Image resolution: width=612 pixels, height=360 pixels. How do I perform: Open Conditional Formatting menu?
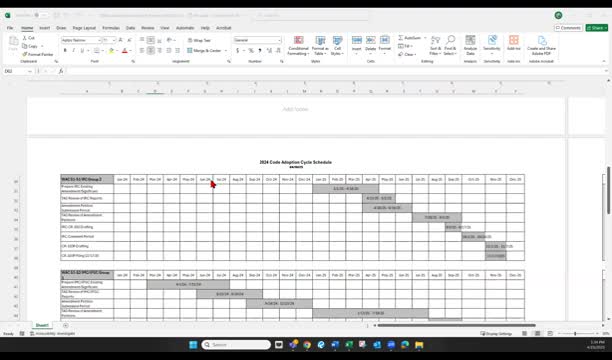pyautogui.click(x=299, y=46)
